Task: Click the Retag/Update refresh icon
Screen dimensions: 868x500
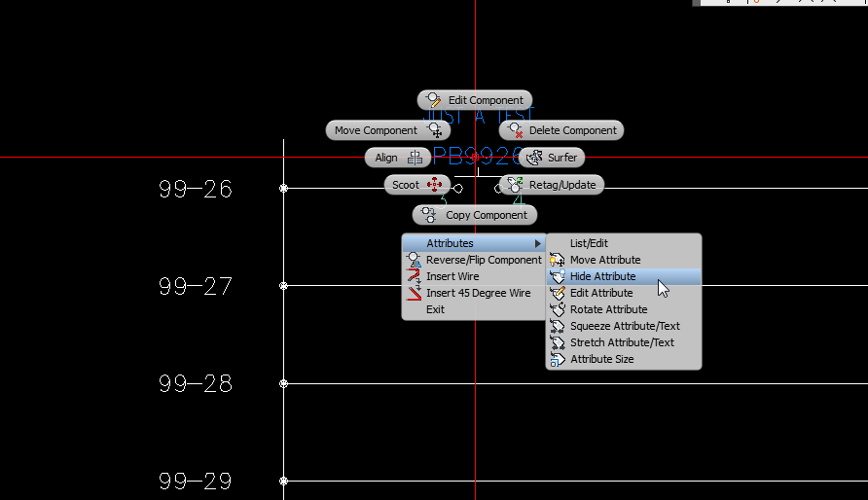Action: 515,185
